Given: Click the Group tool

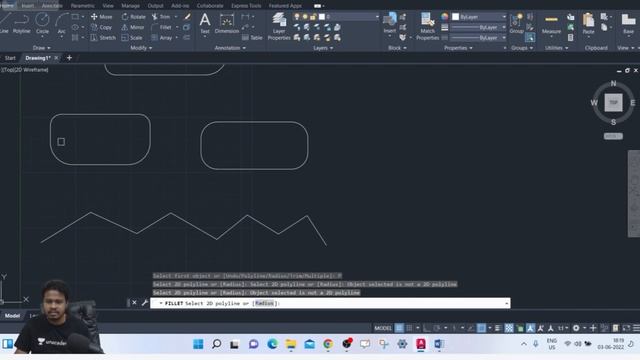Looking at the screenshot, I should pyautogui.click(x=516, y=23).
